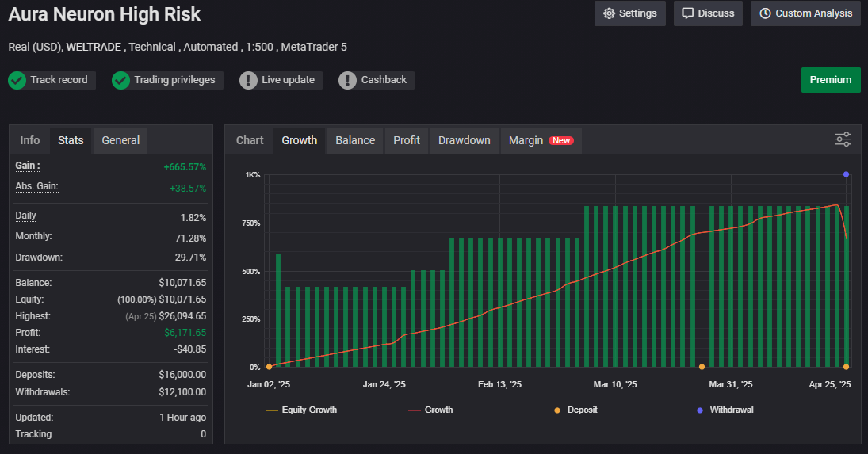The height and width of the screenshot is (454, 868).
Task: Click the Track record green checkmark icon
Action: pos(17,80)
